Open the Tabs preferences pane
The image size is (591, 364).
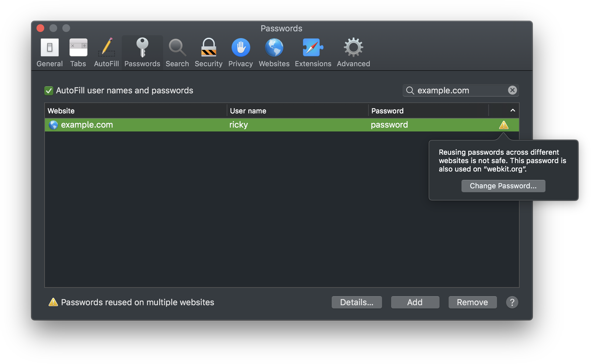click(78, 52)
